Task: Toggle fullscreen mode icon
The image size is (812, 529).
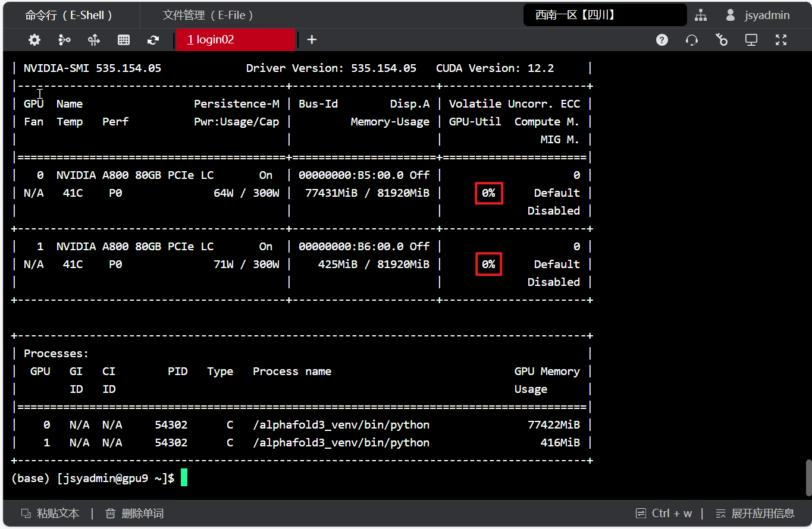Action: click(x=781, y=40)
